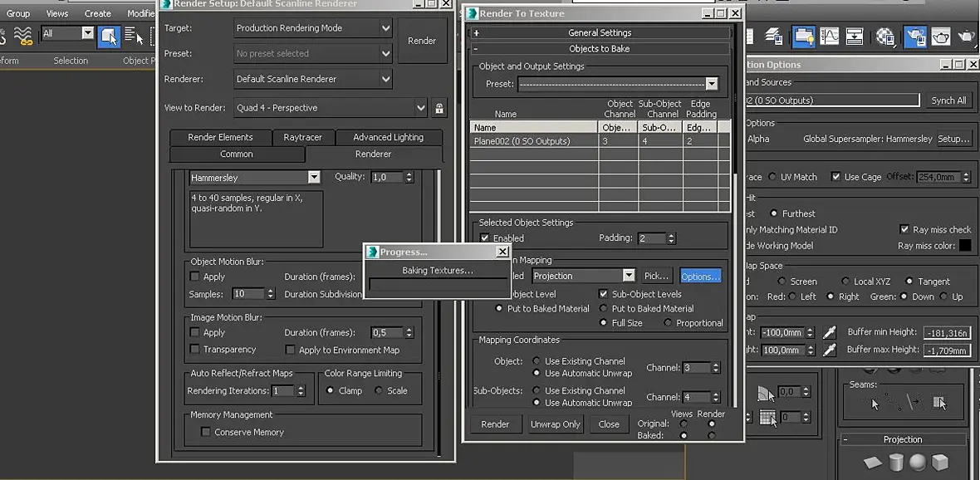Image resolution: width=980 pixels, height=480 pixels.
Task: Pick height with upper eyedropper icon
Action: [x=830, y=332]
